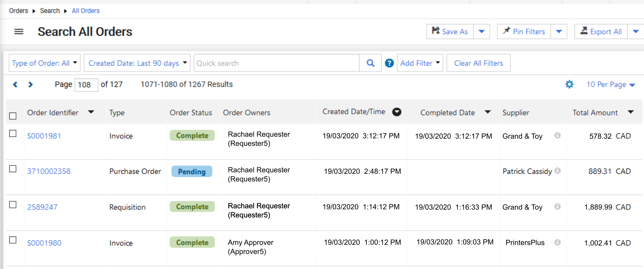Click Search in the breadcrumb

click(50, 11)
